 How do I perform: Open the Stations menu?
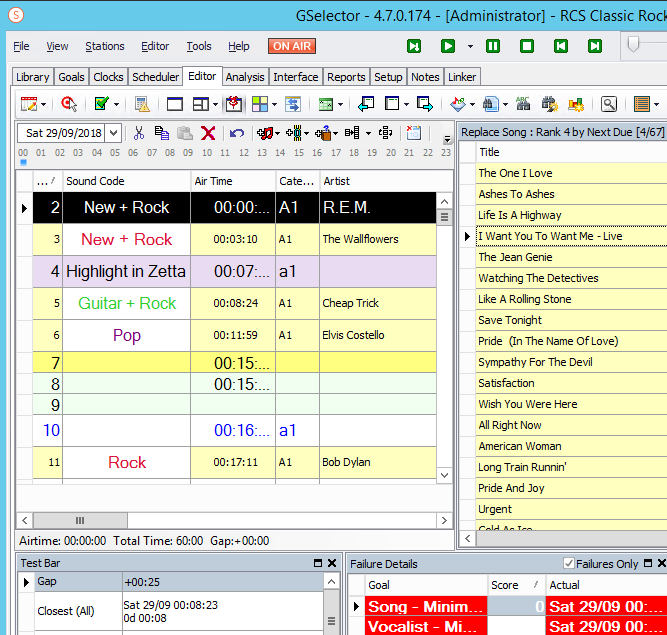pyautogui.click(x=105, y=46)
